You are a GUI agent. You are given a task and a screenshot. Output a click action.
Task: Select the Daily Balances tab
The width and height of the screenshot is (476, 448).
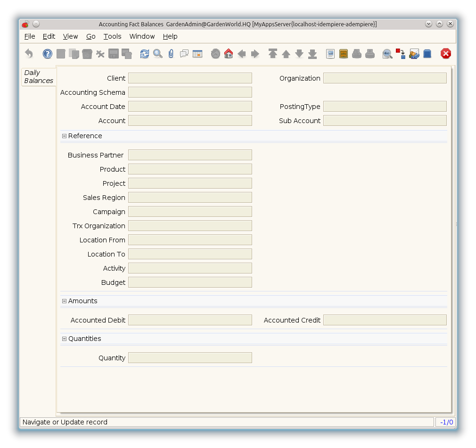coord(39,77)
